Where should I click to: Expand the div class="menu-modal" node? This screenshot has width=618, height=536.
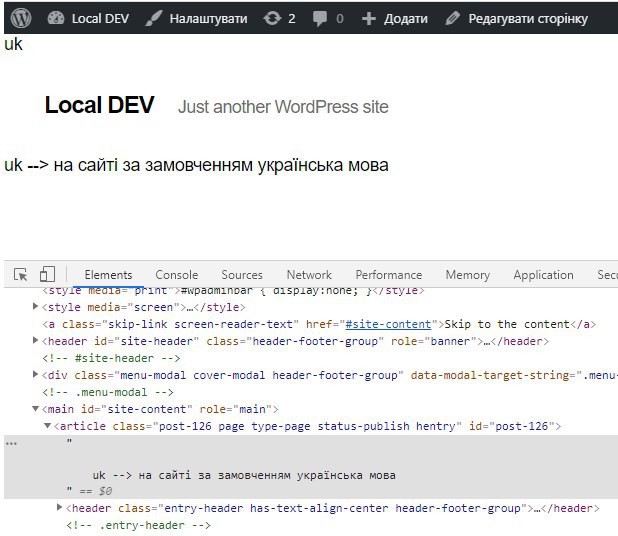[35, 374]
